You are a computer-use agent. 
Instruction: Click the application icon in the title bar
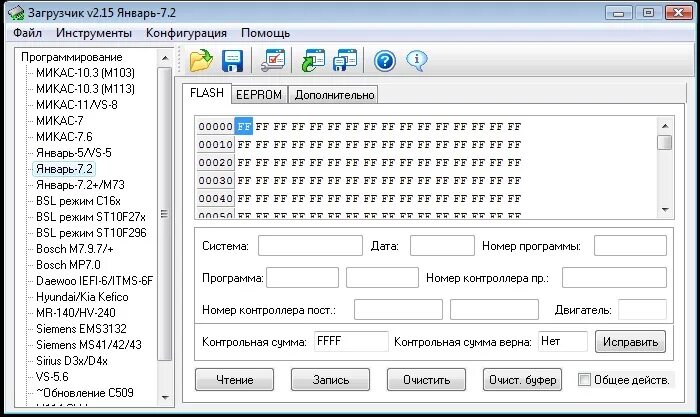click(x=16, y=13)
